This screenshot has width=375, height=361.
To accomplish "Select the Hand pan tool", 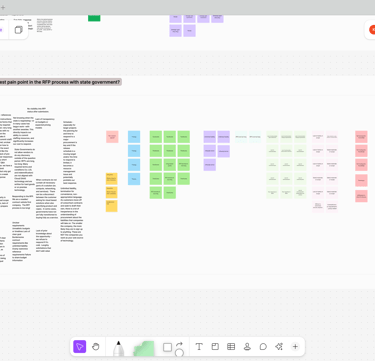I will click(96, 347).
